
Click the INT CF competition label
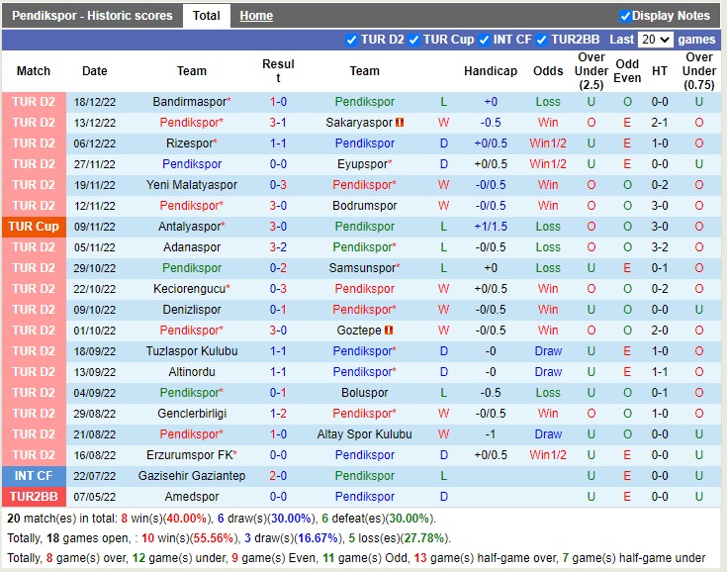[x=34, y=476]
